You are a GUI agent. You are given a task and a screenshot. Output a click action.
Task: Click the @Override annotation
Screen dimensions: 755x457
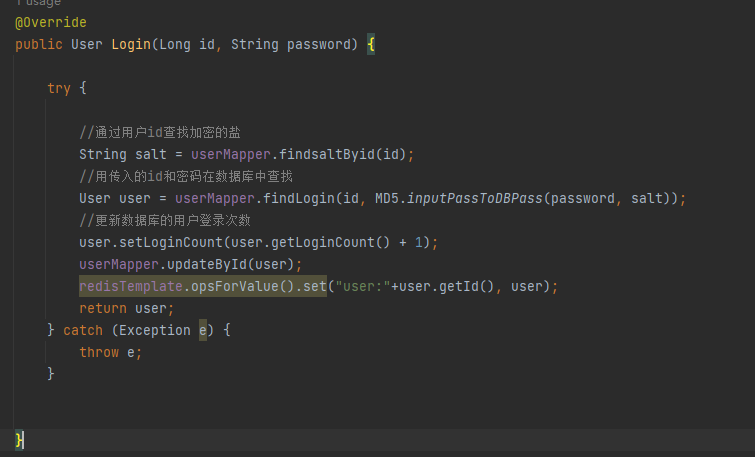click(x=51, y=22)
